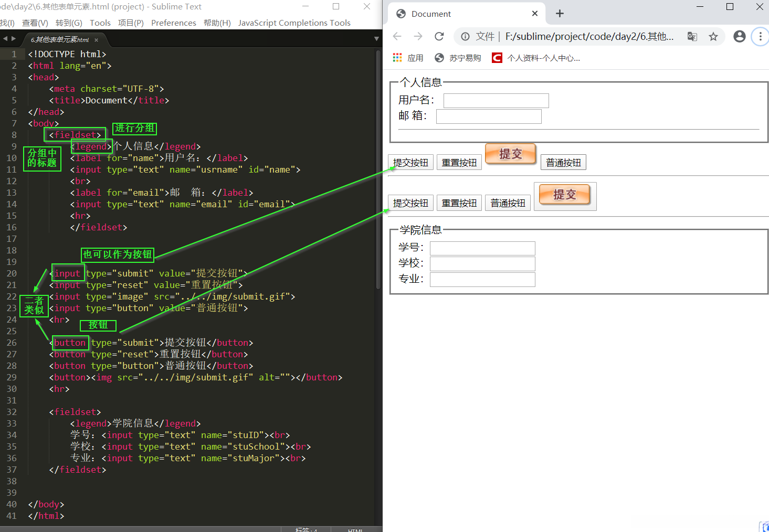Click the img src submit.gif line 29
Viewport: 769px width, 532px height.
196,377
